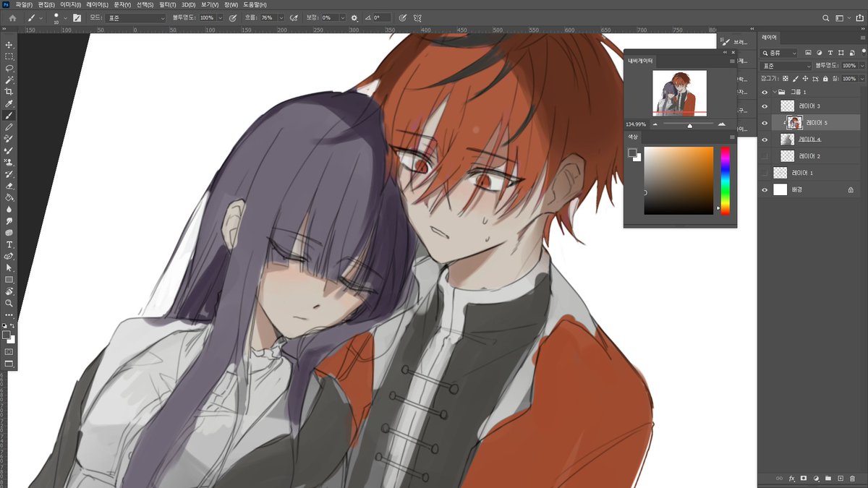Open the smoothing options gear icon
868x488 pixels.
[354, 17]
